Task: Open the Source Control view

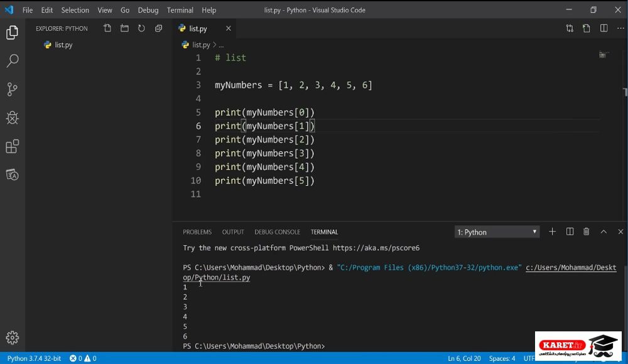Action: 12,89
